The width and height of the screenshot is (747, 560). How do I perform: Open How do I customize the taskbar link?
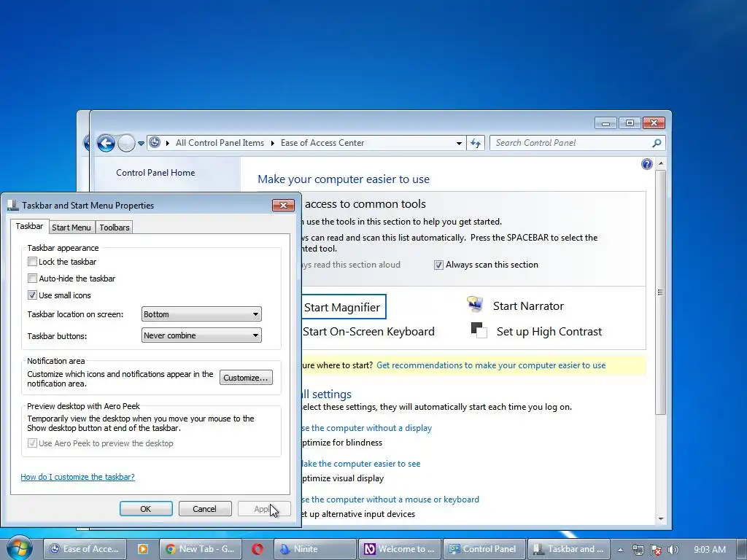pyautogui.click(x=77, y=477)
